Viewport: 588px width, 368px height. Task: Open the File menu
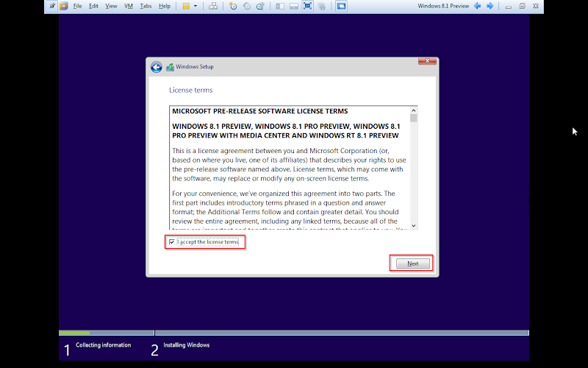click(x=78, y=6)
